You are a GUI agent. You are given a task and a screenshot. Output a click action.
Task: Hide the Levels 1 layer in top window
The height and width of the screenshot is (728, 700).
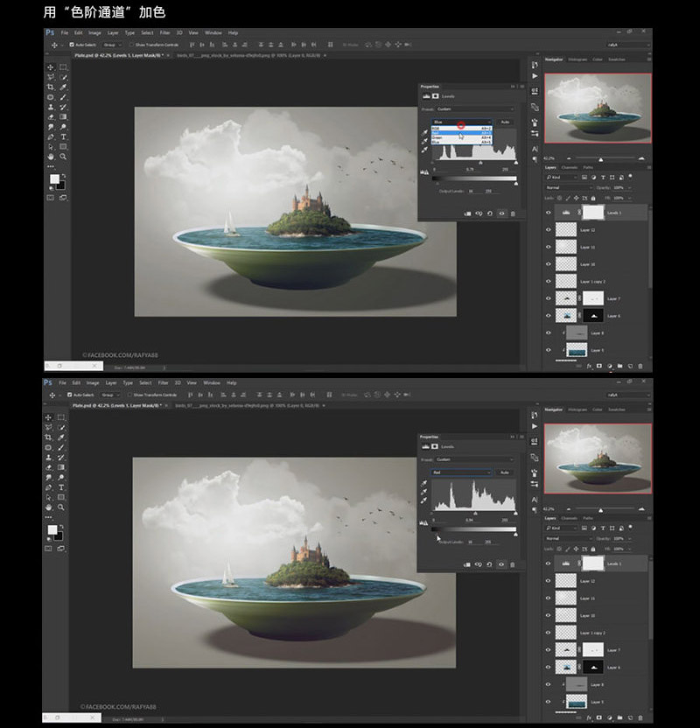549,213
